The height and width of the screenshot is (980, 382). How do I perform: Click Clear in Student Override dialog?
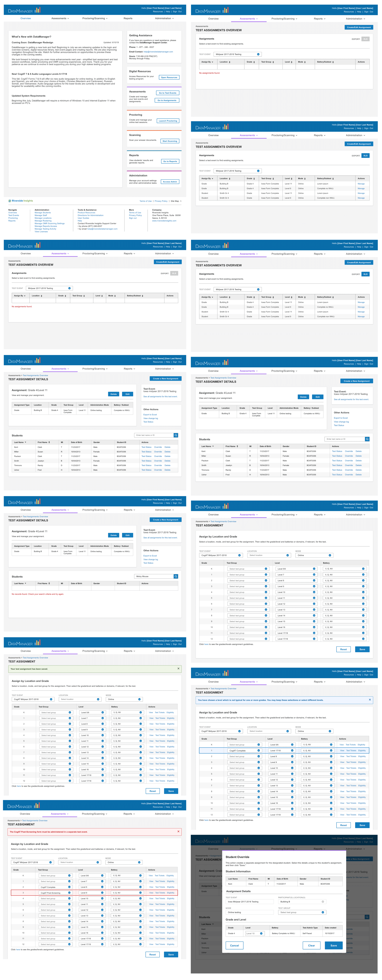[312, 945]
